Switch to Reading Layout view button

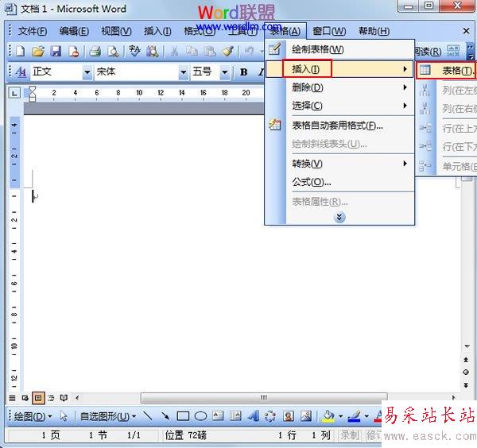coord(64,398)
